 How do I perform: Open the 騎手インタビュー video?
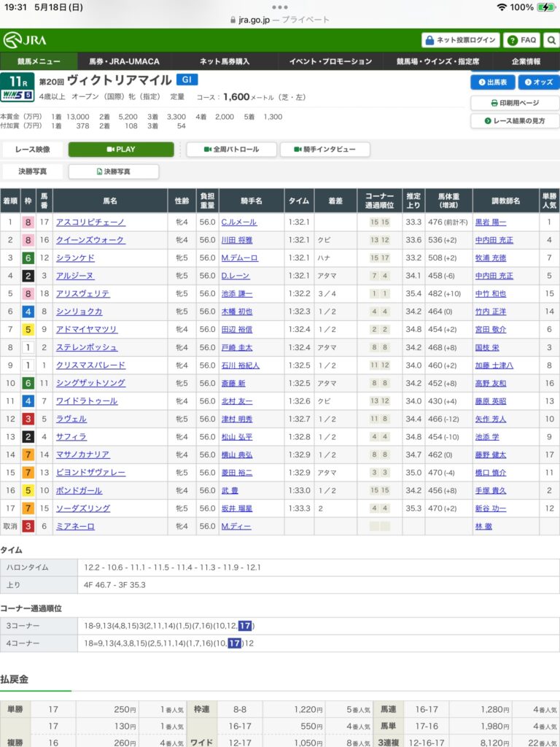[324, 149]
